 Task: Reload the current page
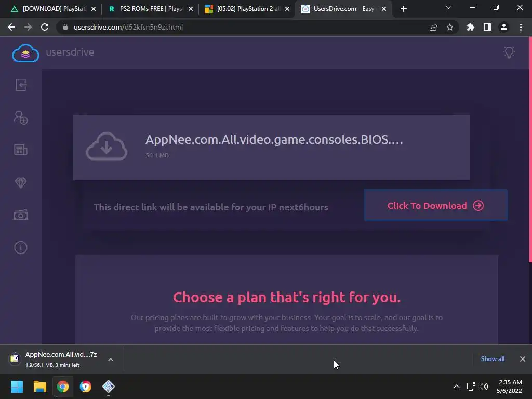tap(45, 27)
